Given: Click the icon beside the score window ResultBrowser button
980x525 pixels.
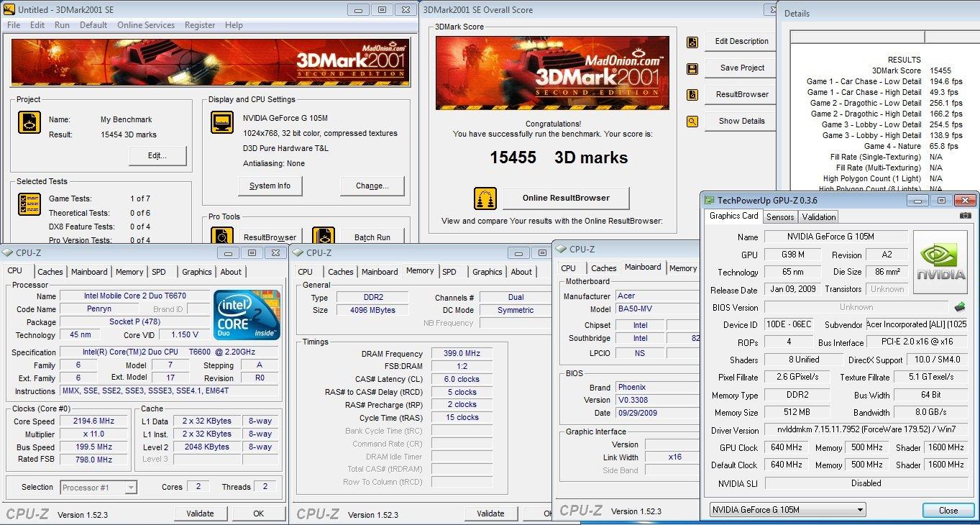Looking at the screenshot, I should click(x=692, y=95).
